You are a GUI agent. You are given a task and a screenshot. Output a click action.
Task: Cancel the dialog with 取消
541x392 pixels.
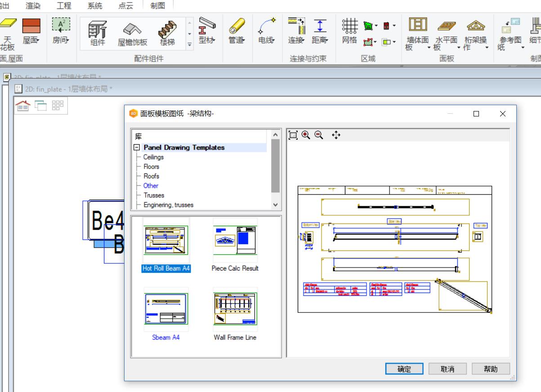[447, 369]
